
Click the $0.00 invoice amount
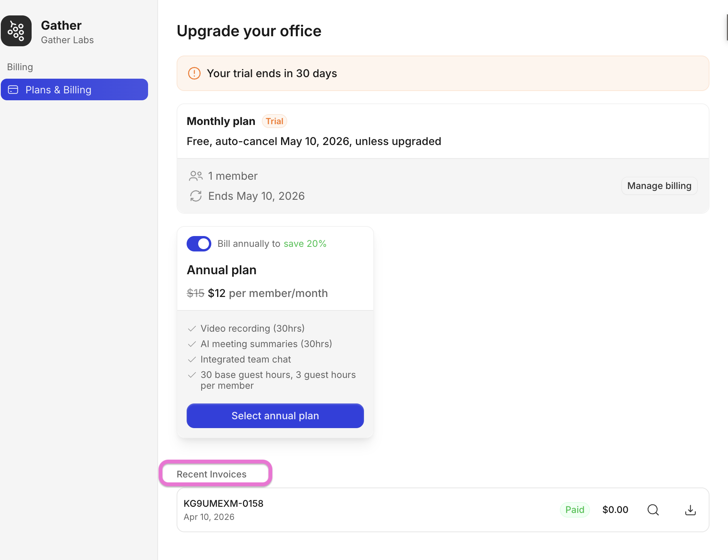tap(615, 510)
